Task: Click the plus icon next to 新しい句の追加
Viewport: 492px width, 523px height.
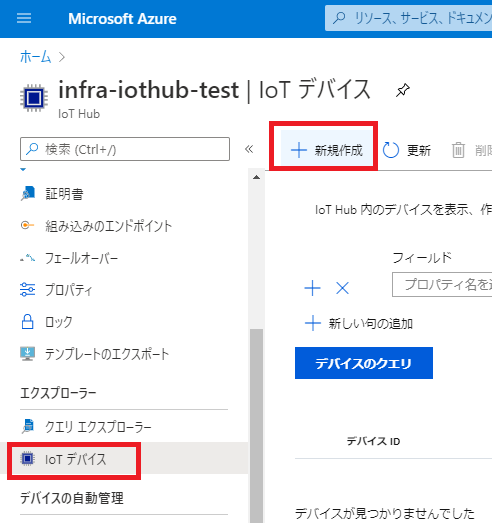Action: click(313, 323)
